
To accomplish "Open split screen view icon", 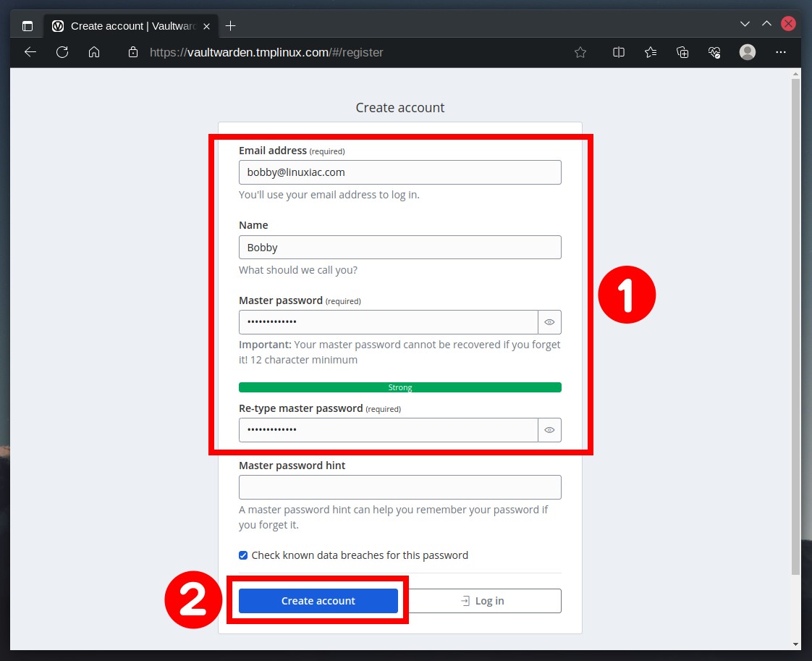I will [x=618, y=52].
